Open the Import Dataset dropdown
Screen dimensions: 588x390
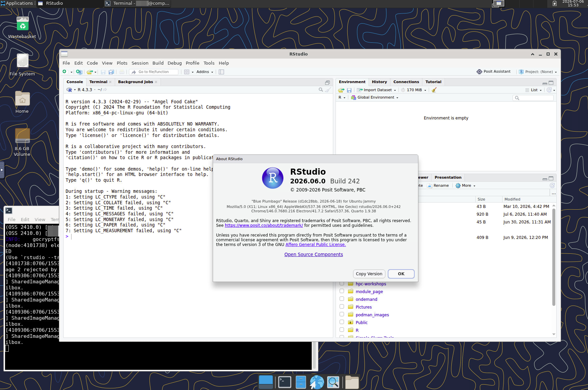click(x=376, y=90)
